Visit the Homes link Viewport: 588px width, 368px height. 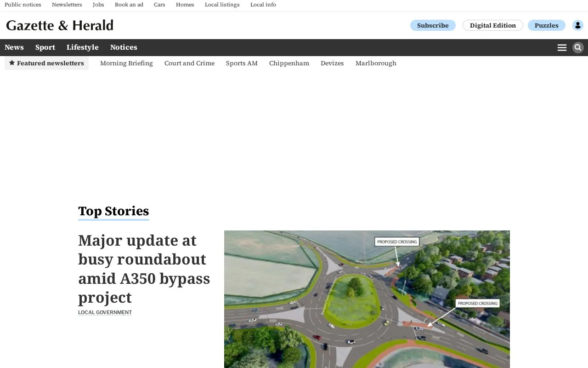185,5
